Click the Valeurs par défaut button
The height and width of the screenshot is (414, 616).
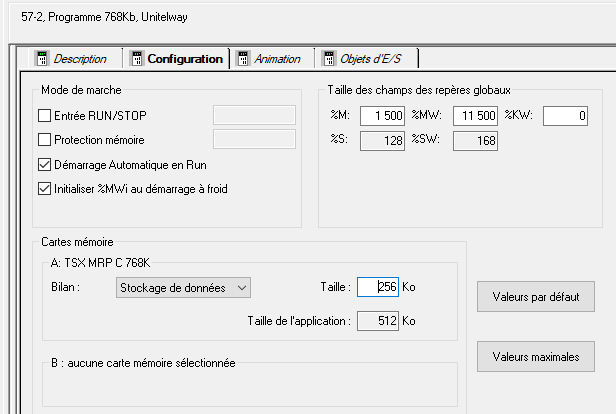coord(536,297)
